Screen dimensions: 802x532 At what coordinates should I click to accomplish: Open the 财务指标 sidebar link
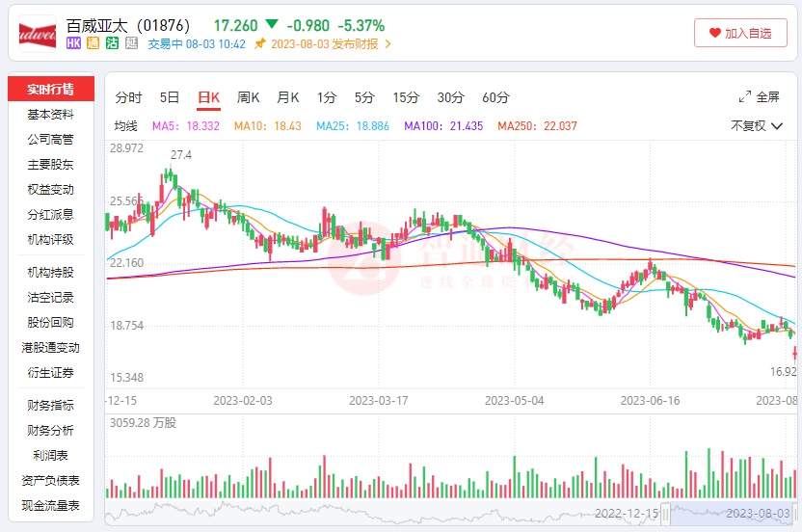50,406
